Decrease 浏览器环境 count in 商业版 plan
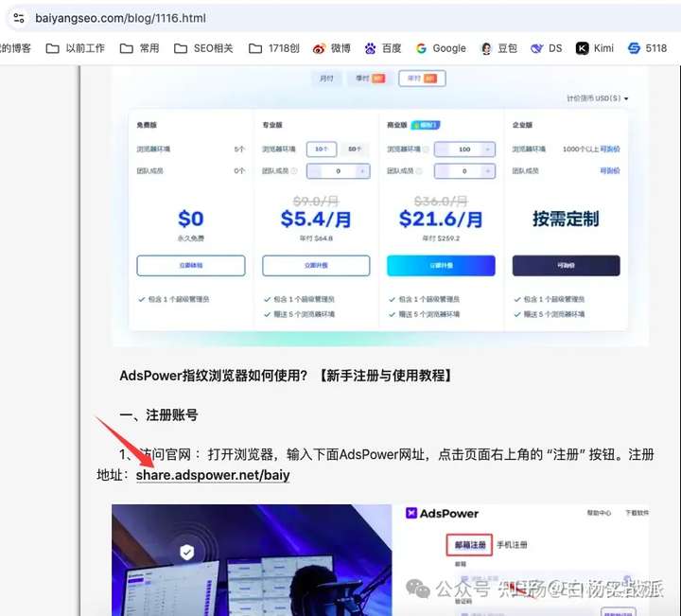This screenshot has height=616, width=681. click(442, 150)
